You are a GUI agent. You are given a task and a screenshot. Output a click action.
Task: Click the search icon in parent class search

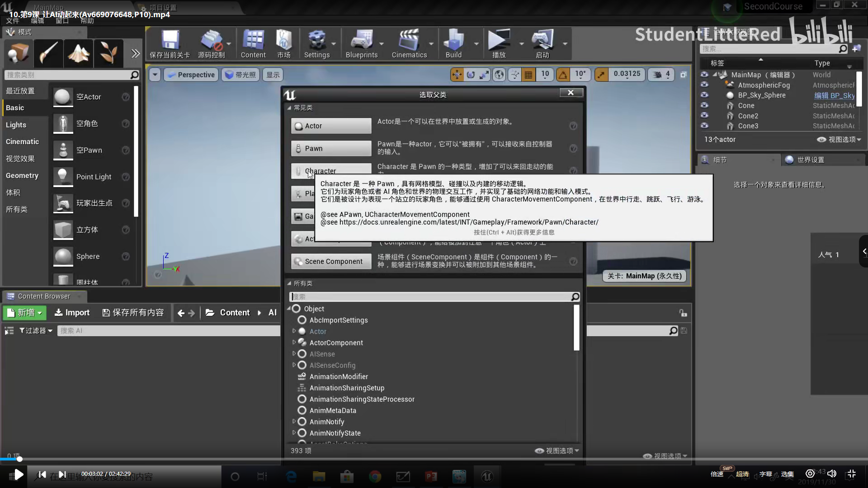click(x=575, y=296)
